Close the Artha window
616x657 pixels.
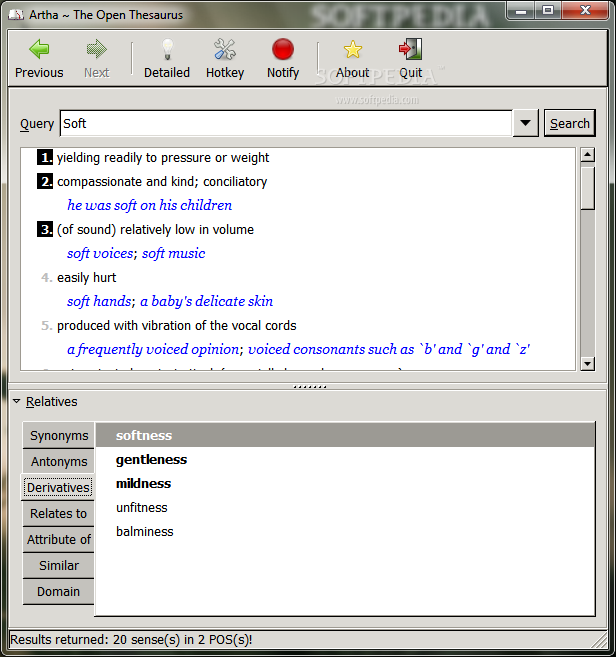pyautogui.click(x=585, y=10)
